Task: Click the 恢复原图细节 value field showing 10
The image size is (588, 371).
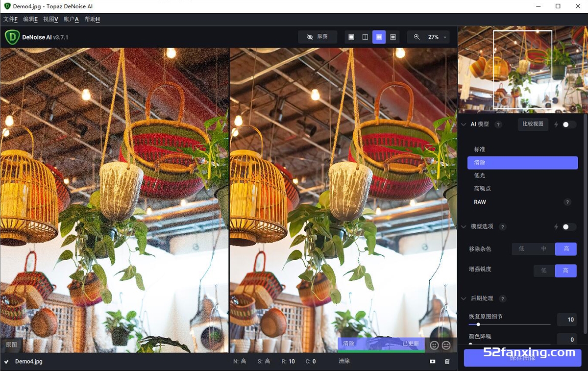Action: tap(567, 320)
